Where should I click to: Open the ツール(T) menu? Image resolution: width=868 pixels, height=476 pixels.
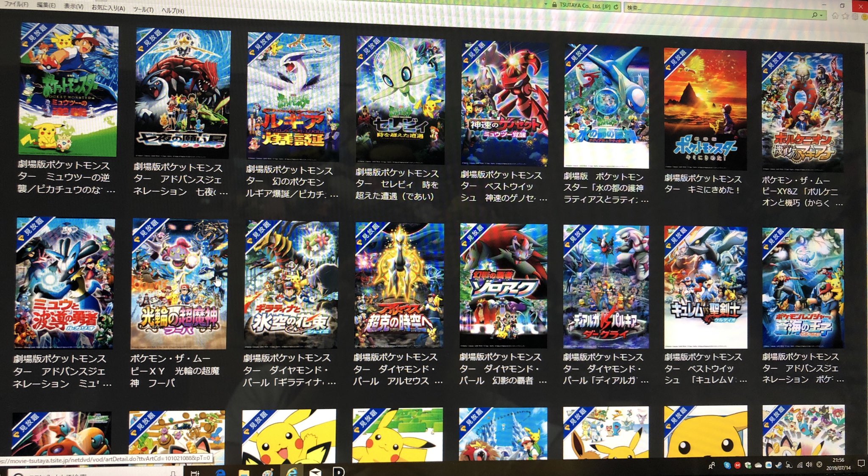(143, 9)
